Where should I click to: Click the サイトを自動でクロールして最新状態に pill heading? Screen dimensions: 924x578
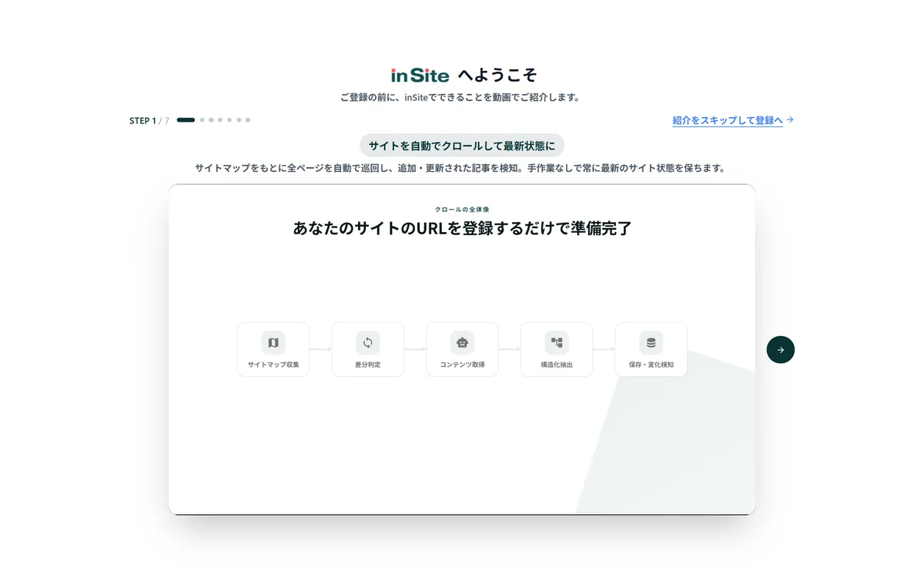point(462,146)
